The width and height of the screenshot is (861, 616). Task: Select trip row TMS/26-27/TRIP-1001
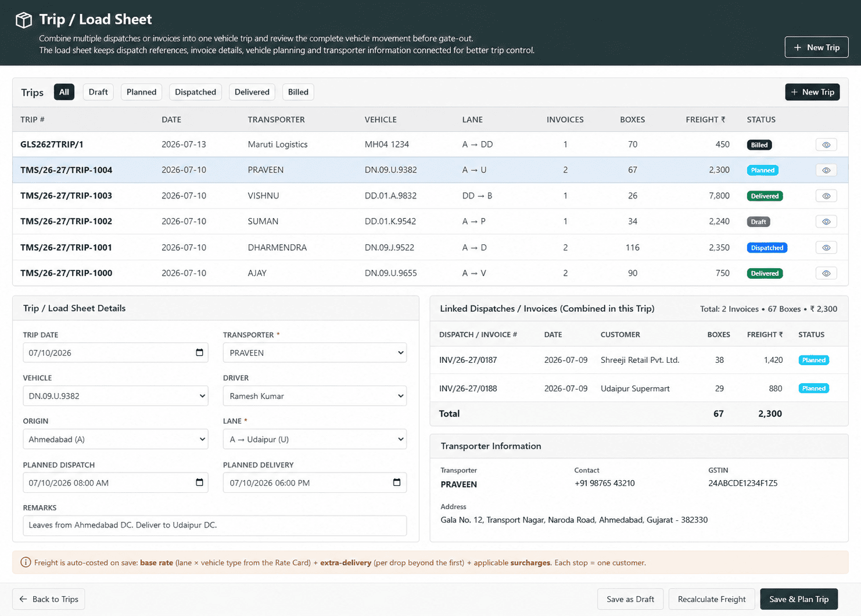pos(430,247)
